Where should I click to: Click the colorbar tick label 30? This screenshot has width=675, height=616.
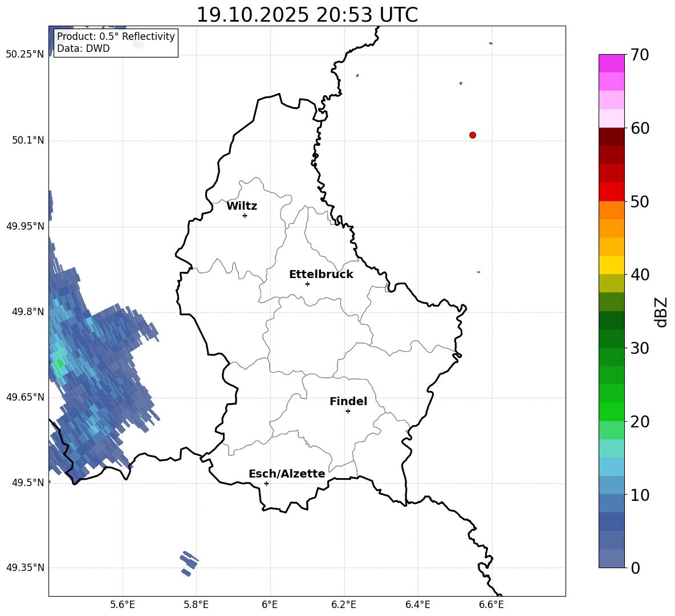[640, 348]
